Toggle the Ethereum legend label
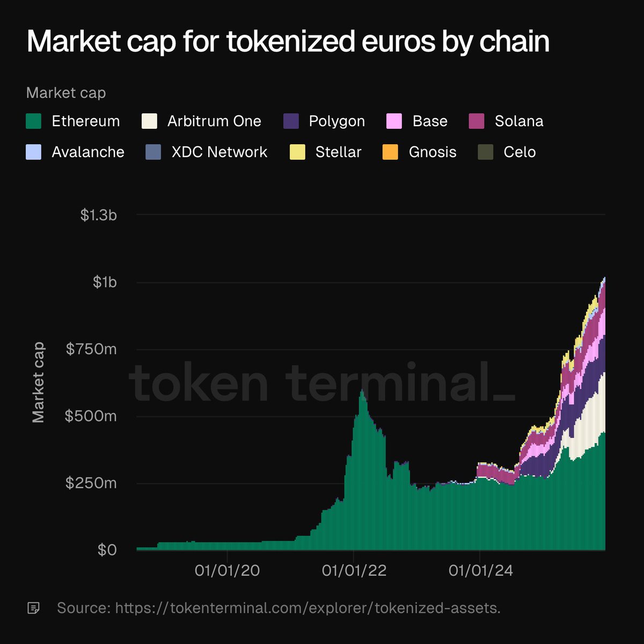The width and height of the screenshot is (644, 644). [x=85, y=121]
